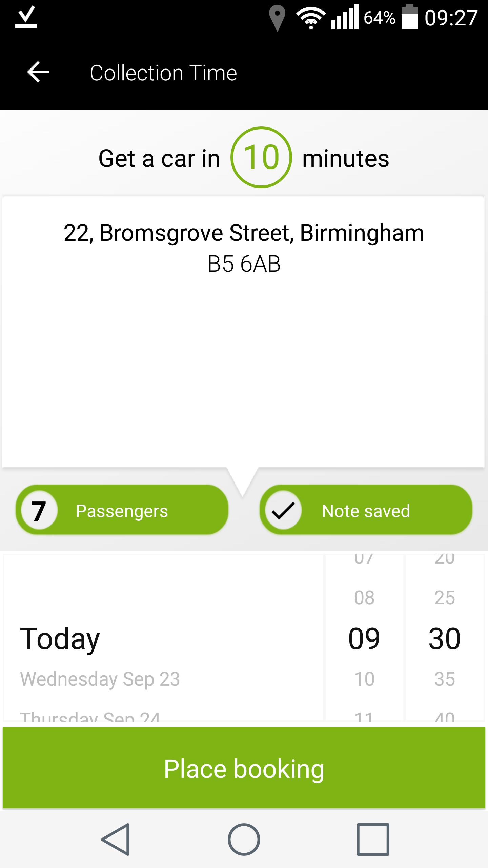
Task: Tap Today in the date picker
Action: (60, 638)
